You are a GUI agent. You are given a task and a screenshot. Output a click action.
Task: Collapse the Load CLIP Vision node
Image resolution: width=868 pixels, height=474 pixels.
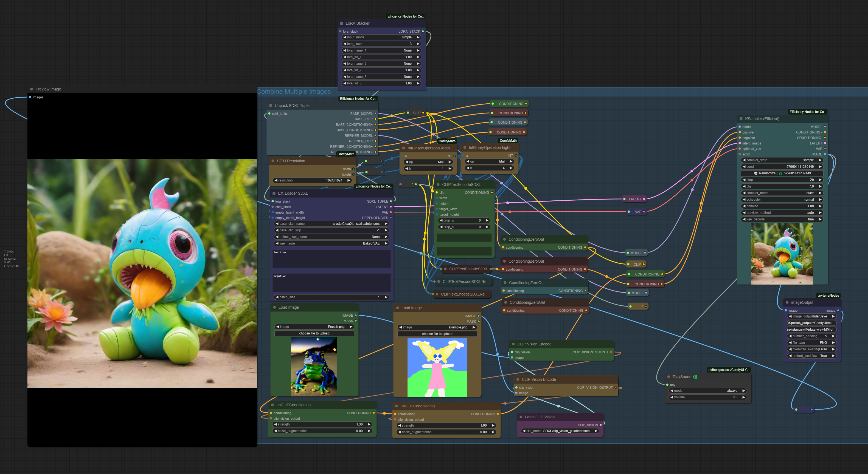click(521, 417)
